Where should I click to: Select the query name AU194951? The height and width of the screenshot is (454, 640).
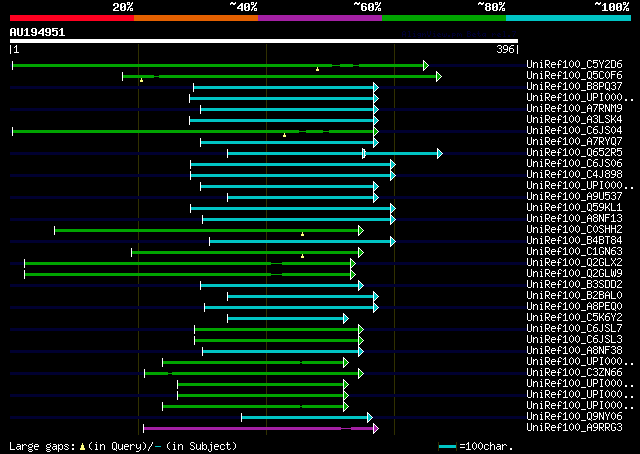click(x=37, y=32)
